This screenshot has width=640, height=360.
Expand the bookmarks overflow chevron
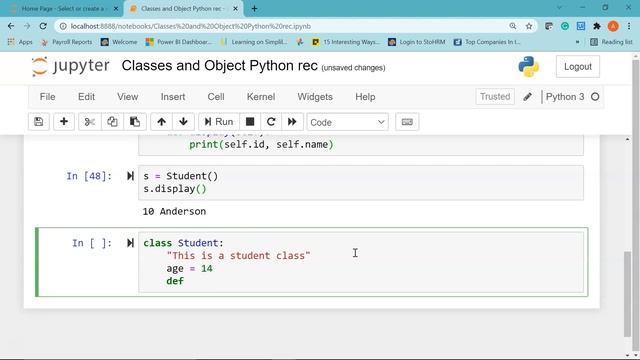pyautogui.click(x=577, y=42)
